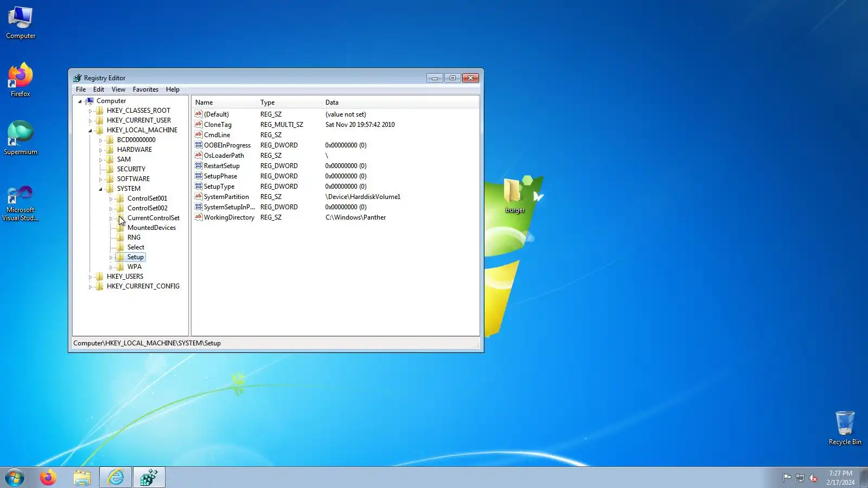868x488 pixels.
Task: Select the SetupType DWORD value icon
Action: (x=199, y=186)
